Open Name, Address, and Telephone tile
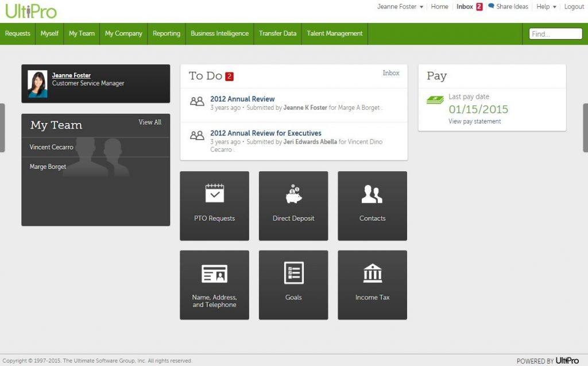The width and height of the screenshot is (588, 366). [x=214, y=284]
